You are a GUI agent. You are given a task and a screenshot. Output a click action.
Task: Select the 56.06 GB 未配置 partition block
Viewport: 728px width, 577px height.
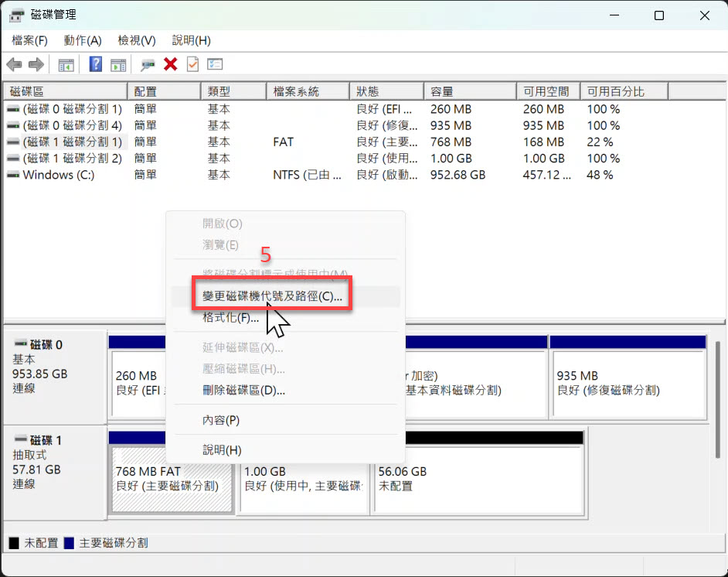coord(476,480)
